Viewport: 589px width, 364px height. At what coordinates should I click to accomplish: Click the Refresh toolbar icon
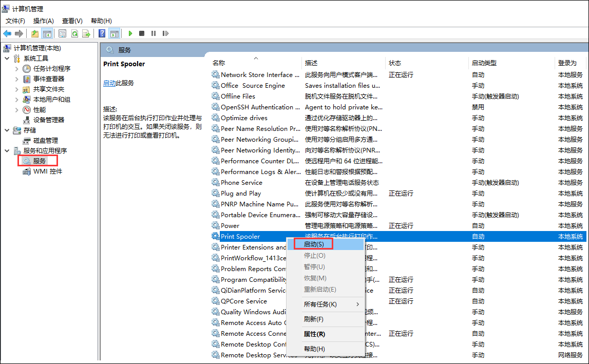pyautogui.click(x=74, y=33)
